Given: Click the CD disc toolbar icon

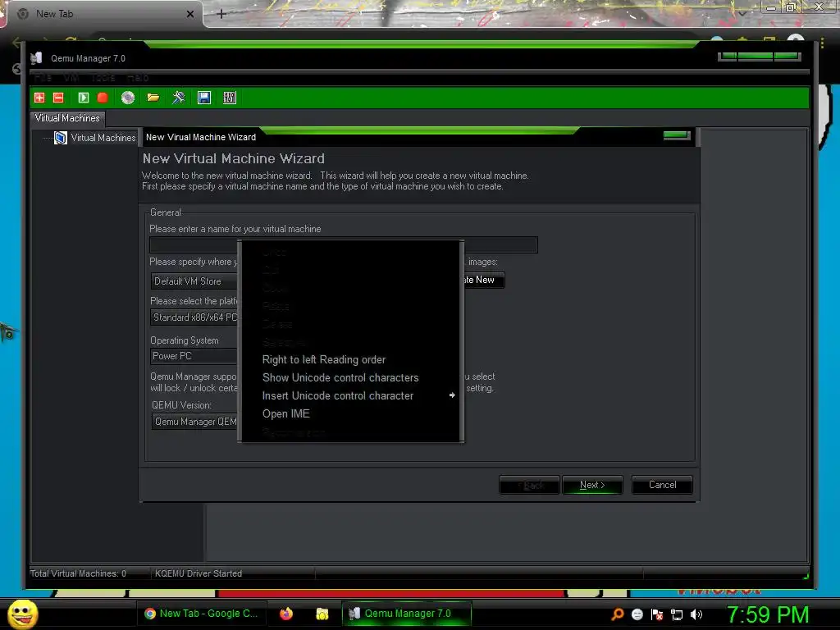Looking at the screenshot, I should tap(127, 98).
